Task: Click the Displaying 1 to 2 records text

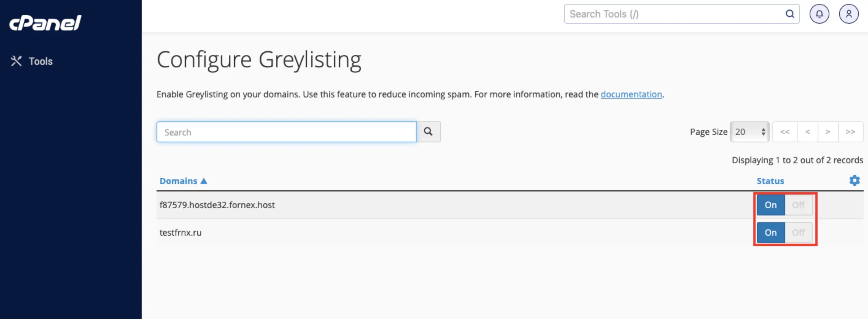Action: click(x=797, y=160)
